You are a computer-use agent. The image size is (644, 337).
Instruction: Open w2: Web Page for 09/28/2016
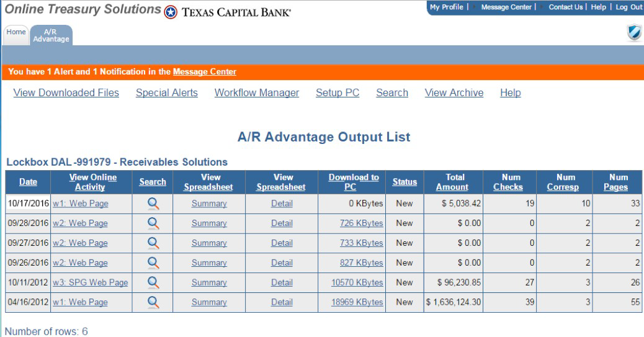(x=80, y=223)
